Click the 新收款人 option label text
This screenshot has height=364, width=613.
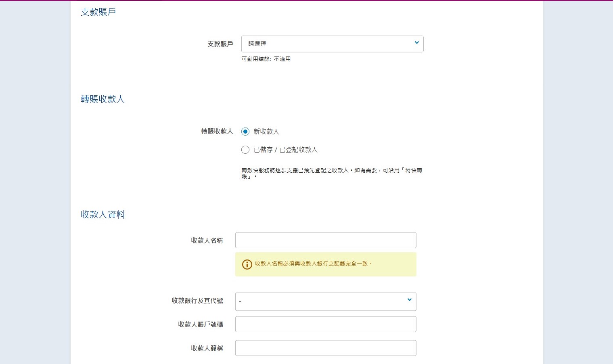pyautogui.click(x=266, y=132)
